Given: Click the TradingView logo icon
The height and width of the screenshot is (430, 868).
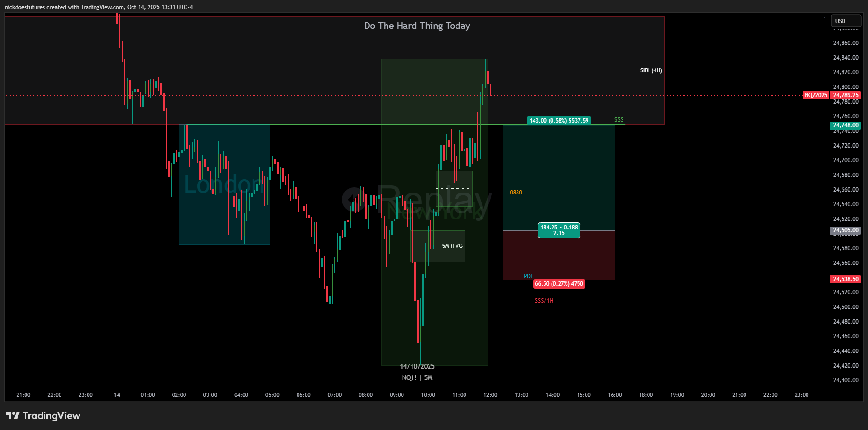Looking at the screenshot, I should coord(13,416).
